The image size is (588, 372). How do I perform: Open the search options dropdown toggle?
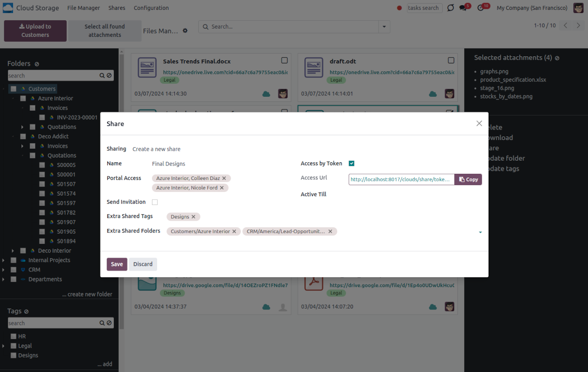(x=385, y=27)
